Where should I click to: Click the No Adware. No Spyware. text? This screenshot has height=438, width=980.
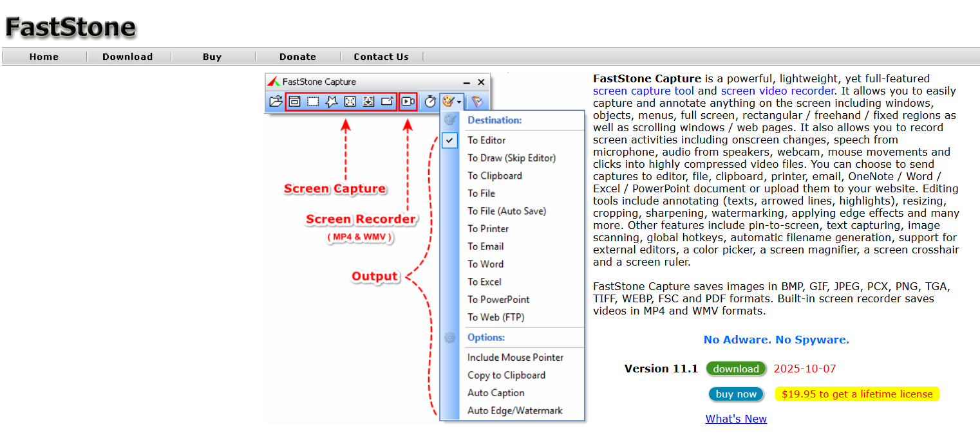777,340
